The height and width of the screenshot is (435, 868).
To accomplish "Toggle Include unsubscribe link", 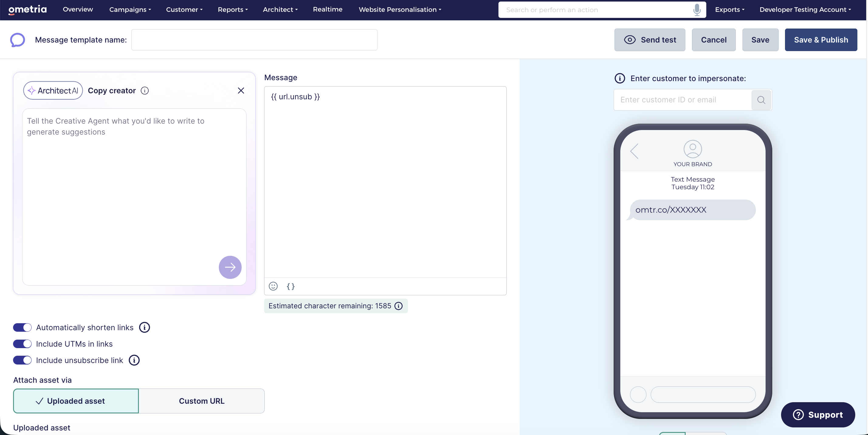I will coord(22,360).
